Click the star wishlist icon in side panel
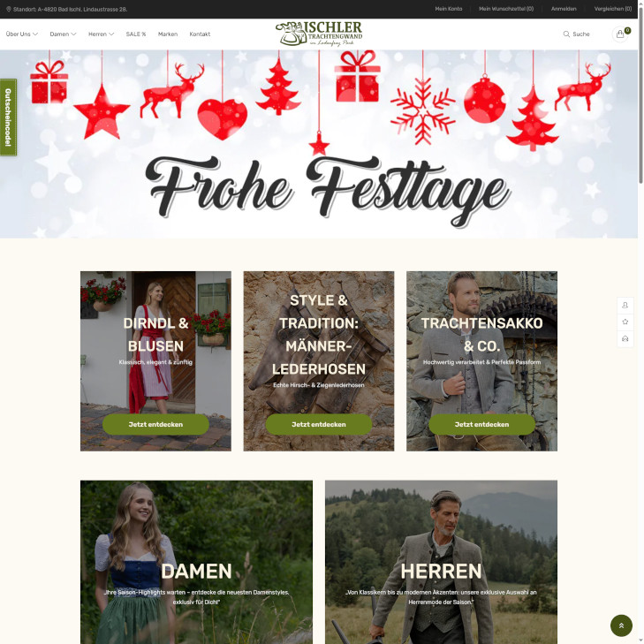 (x=625, y=322)
